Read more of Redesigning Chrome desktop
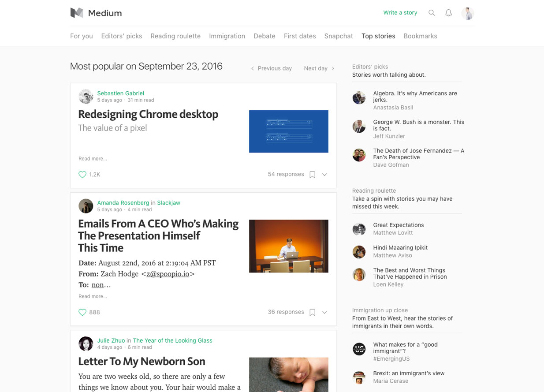Viewport: 544px width, 392px height. pyautogui.click(x=93, y=159)
